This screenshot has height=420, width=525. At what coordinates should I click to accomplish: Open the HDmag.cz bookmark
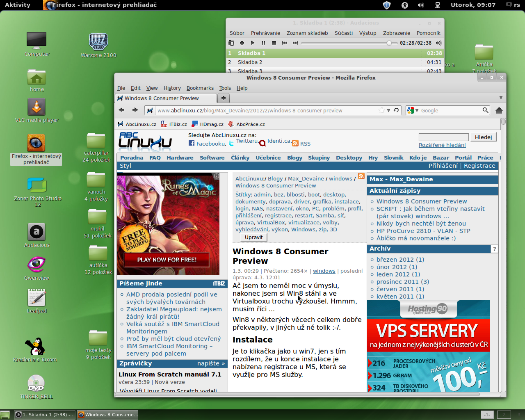point(208,124)
